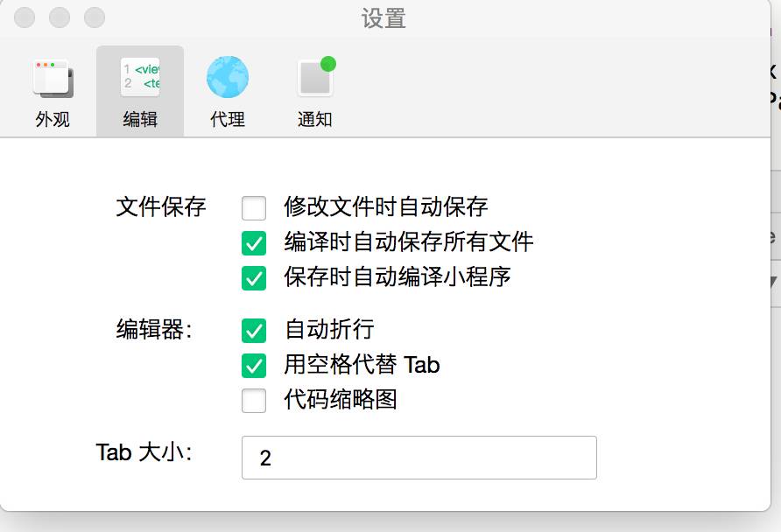Viewport: 781px width, 532px height.
Task: Click the Tab 大小 input field
Action: (x=419, y=458)
